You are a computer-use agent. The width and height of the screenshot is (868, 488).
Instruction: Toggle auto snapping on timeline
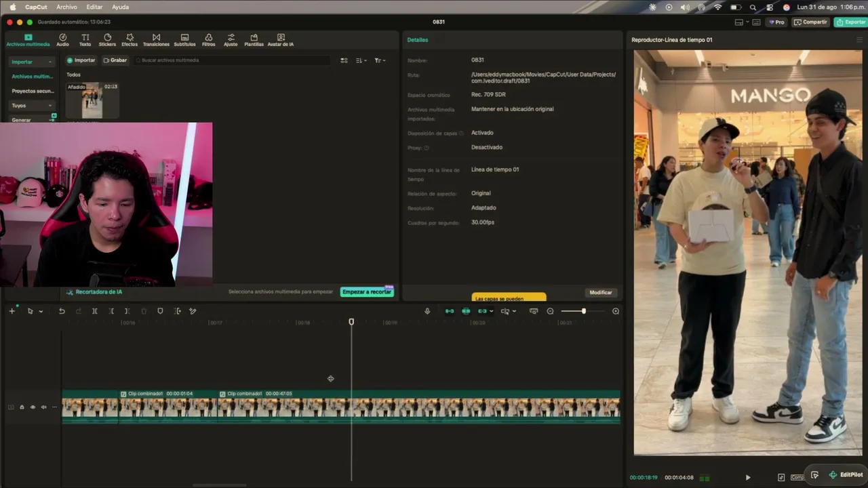pyautogui.click(x=466, y=311)
